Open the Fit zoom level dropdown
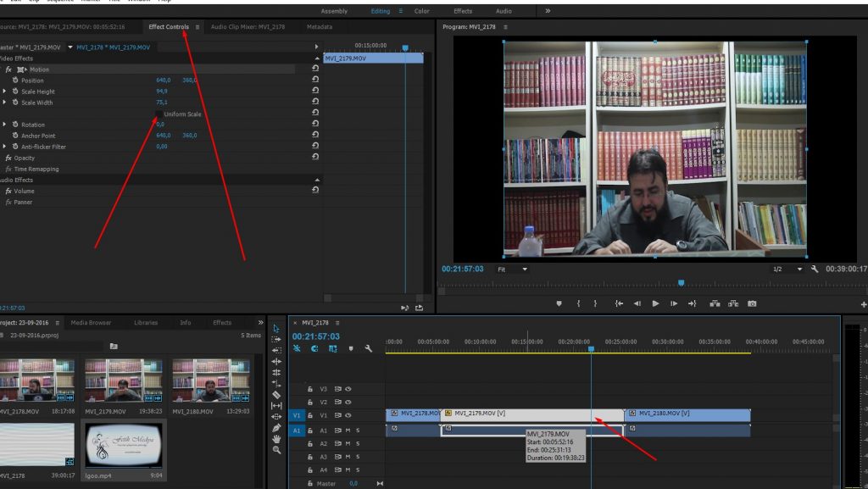This screenshot has height=489, width=868. [x=512, y=270]
